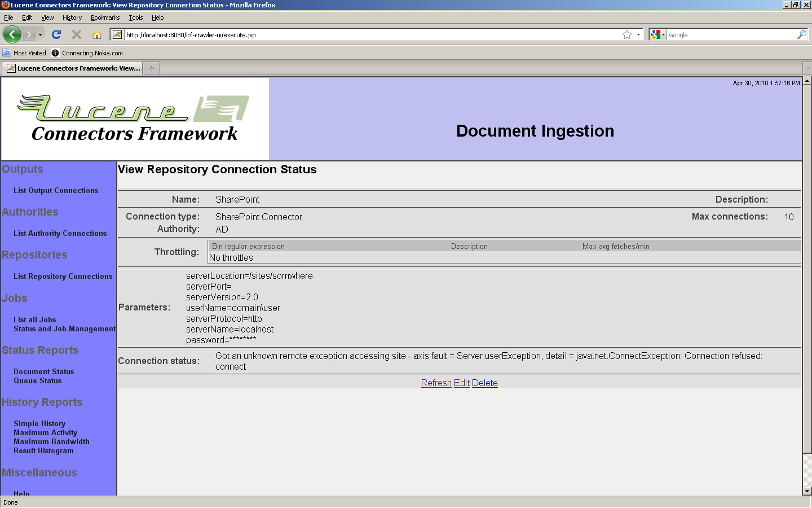Open the address bar history dropdown

(638, 34)
